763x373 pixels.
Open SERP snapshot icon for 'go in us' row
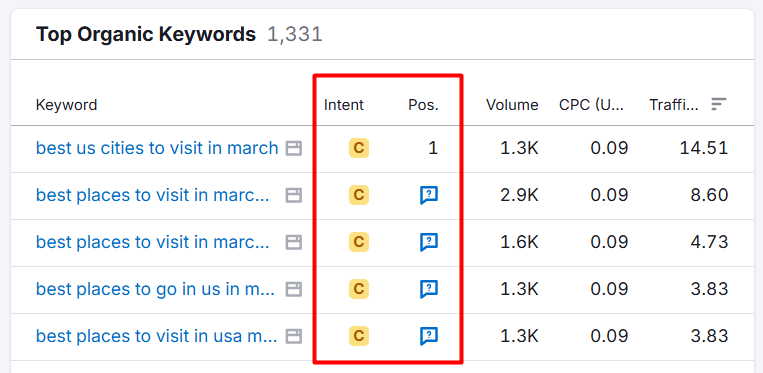[293, 289]
